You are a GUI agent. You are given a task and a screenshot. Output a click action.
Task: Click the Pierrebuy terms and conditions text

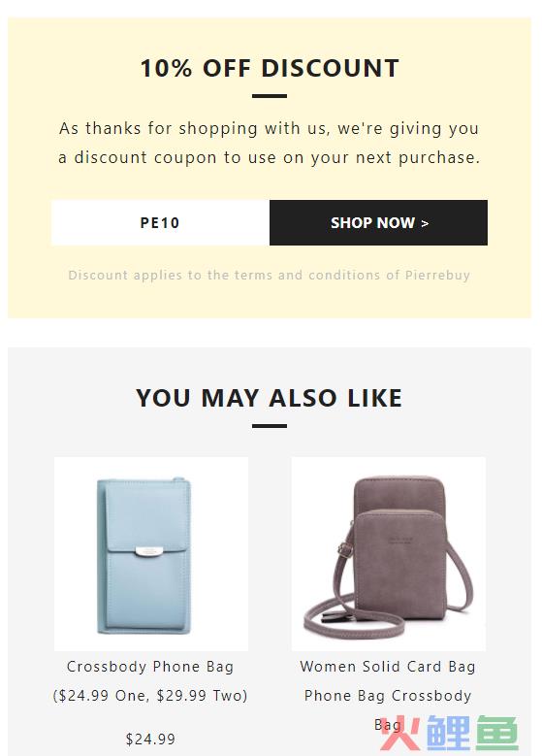pos(270,275)
